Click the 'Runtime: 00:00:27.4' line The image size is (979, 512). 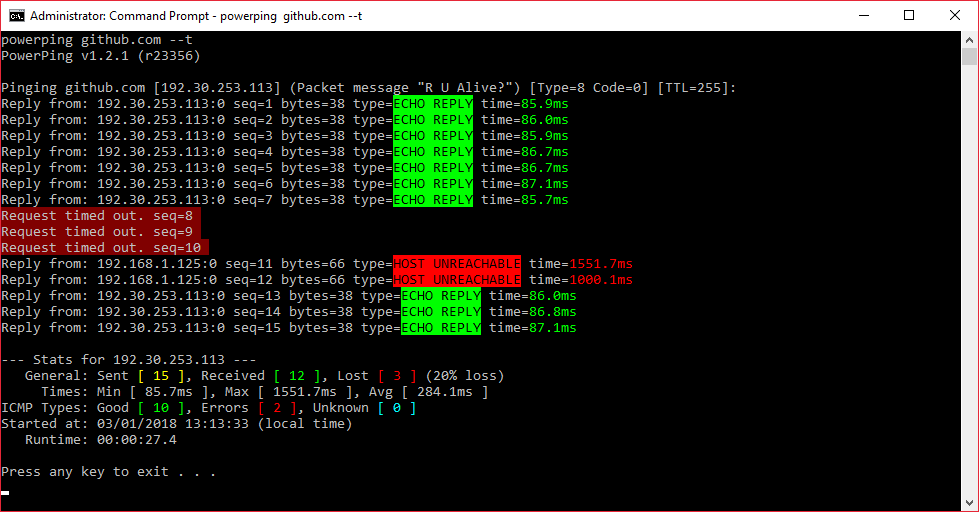101,440
